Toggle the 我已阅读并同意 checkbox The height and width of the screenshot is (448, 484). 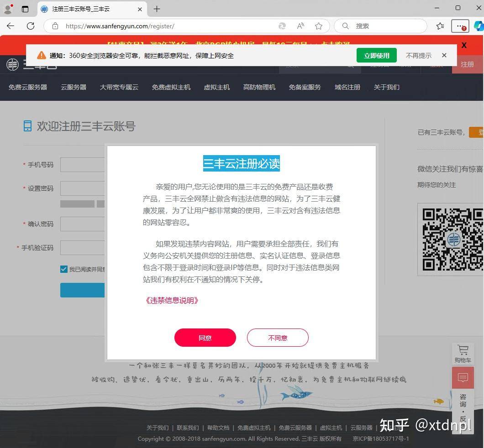[x=63, y=269]
